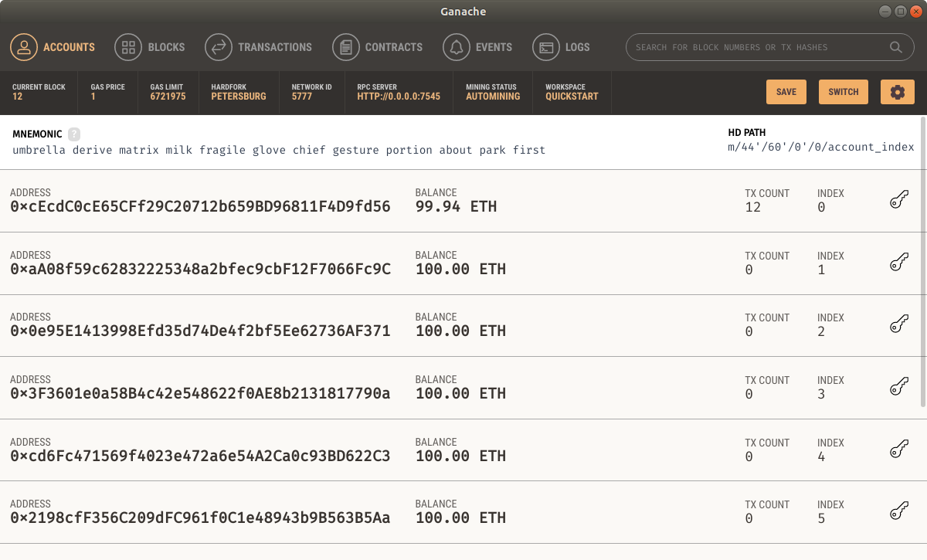Click the Gas Price value 1
Image resolution: width=927 pixels, height=560 pixels.
coord(93,97)
